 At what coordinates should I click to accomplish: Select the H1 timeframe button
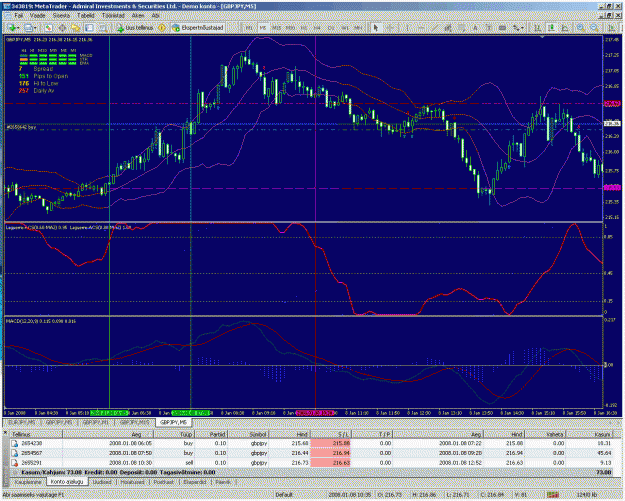tap(304, 28)
